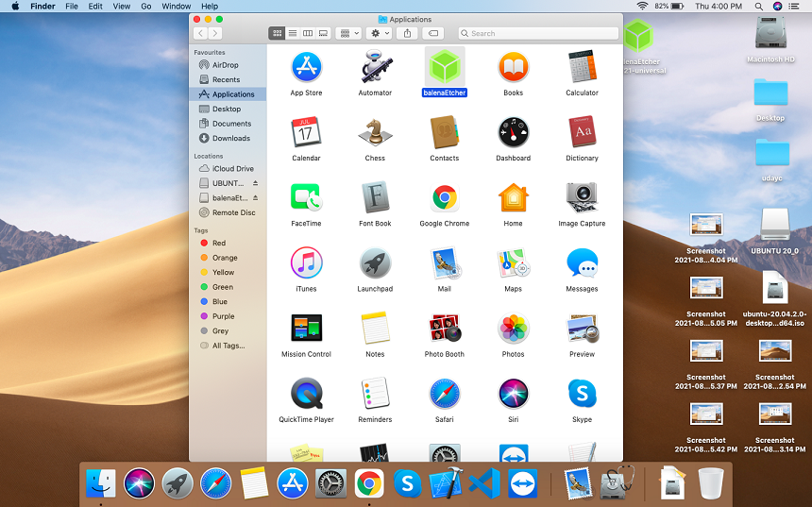
Task: Select the Maps app icon
Action: pos(514,263)
